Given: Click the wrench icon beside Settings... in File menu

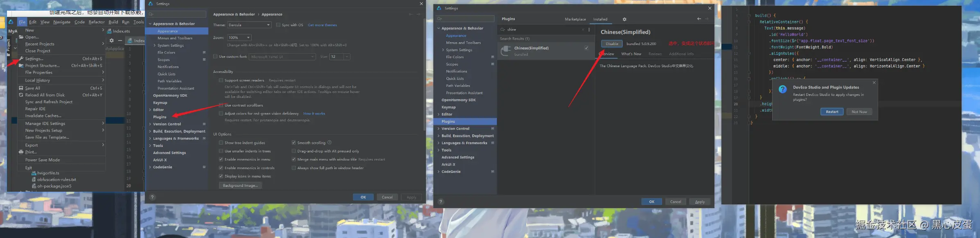Looking at the screenshot, I should [x=21, y=59].
